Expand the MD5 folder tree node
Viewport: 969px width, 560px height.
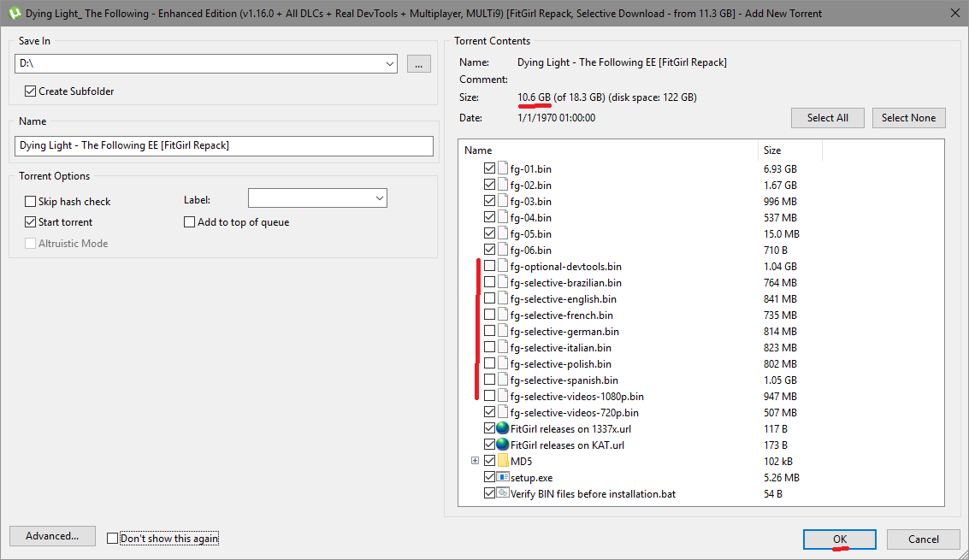click(x=475, y=462)
